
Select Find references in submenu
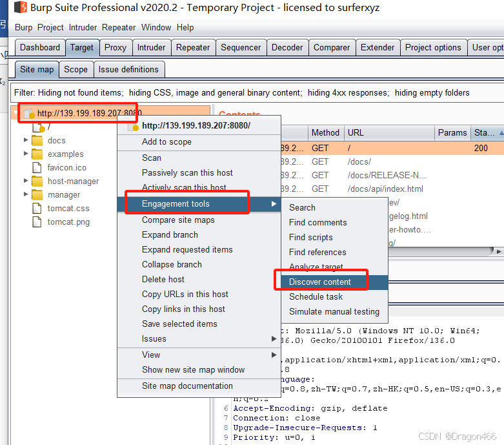[x=335, y=253]
